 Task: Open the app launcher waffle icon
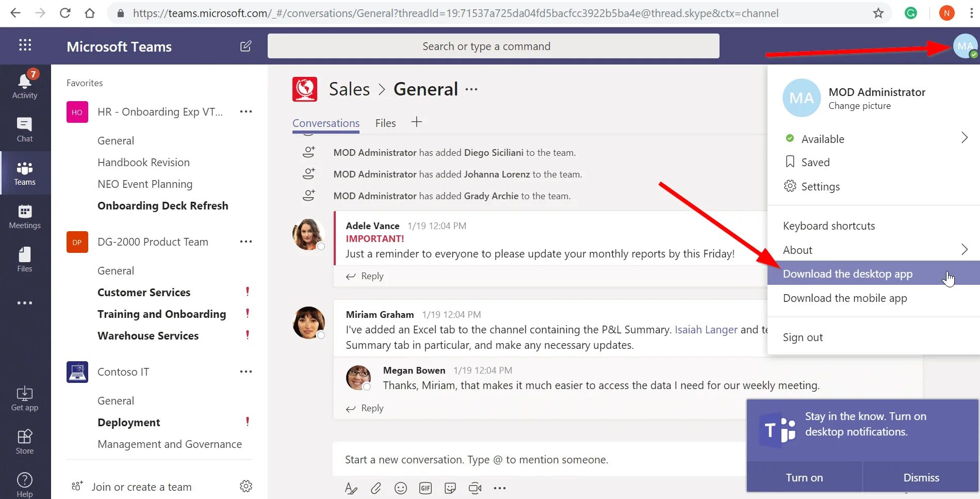pos(25,45)
